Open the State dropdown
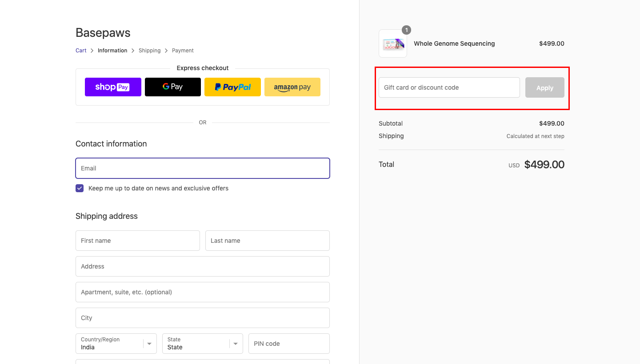The height and width of the screenshot is (364, 640). [x=203, y=344]
